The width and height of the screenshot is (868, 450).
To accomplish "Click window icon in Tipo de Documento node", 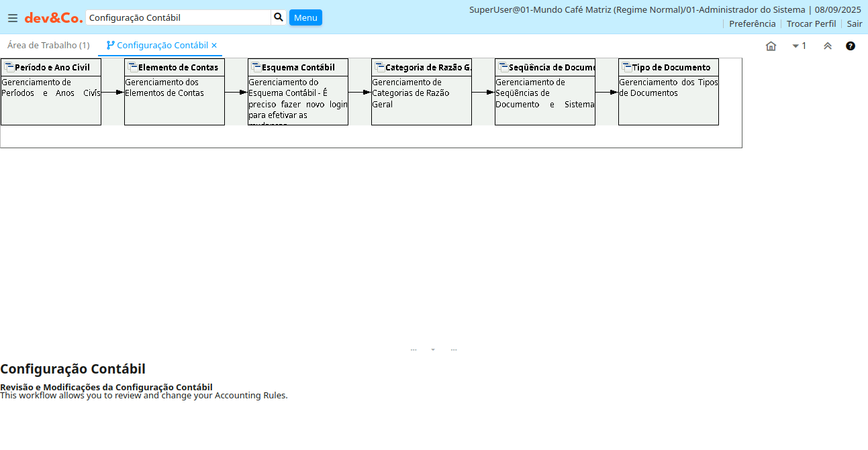I will (627, 67).
